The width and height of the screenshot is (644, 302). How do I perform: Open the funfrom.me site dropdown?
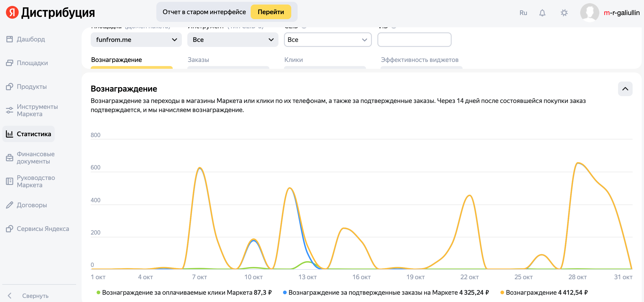(136, 40)
